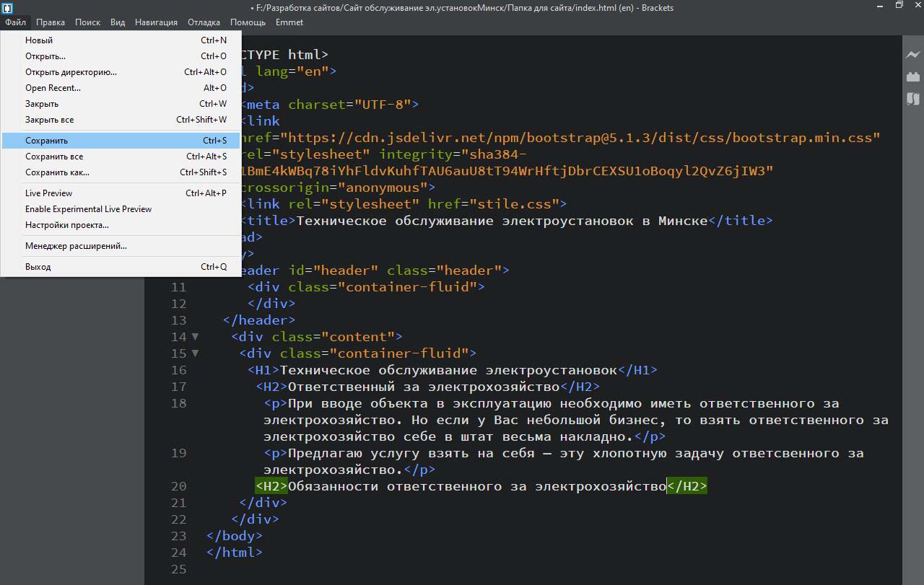Choose Сохранить in the File menu
The image size is (924, 585).
tap(46, 141)
